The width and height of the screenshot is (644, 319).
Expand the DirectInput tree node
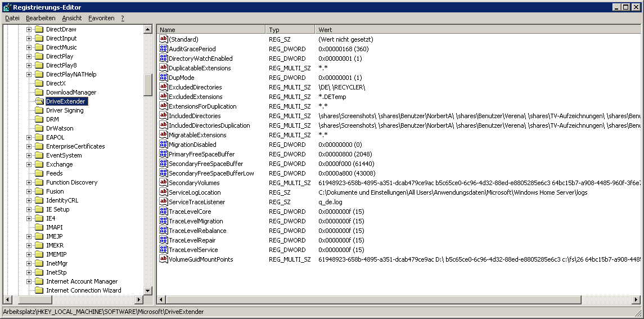click(29, 38)
